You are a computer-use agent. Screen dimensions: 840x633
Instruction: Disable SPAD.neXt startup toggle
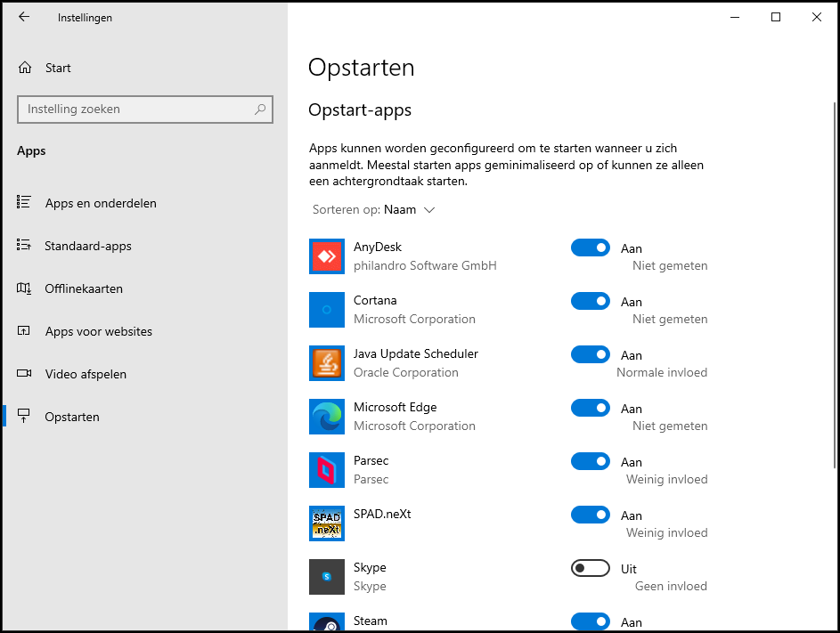(x=591, y=515)
